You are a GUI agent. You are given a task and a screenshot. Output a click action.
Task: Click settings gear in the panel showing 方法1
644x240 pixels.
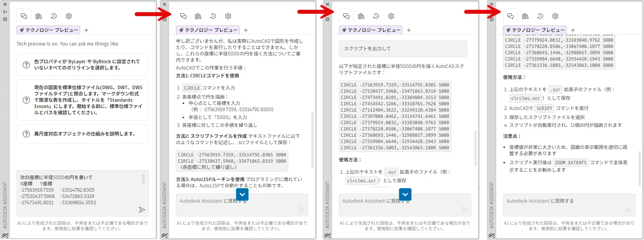click(x=228, y=16)
